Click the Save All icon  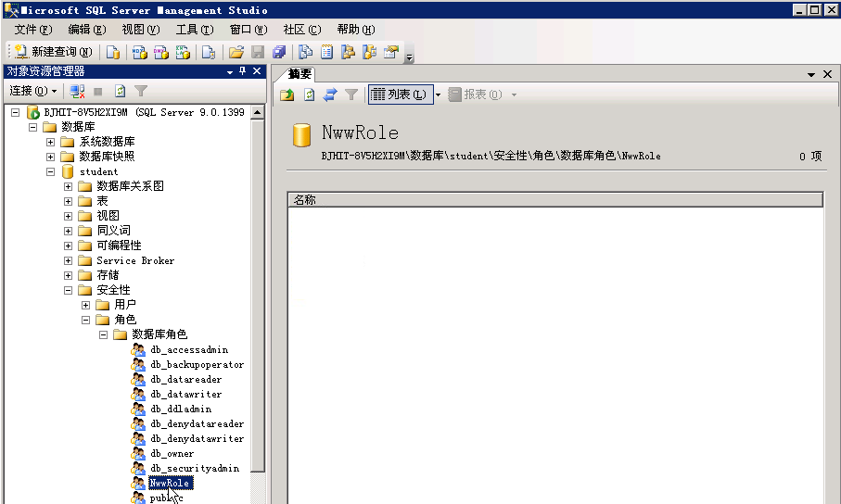(x=279, y=52)
